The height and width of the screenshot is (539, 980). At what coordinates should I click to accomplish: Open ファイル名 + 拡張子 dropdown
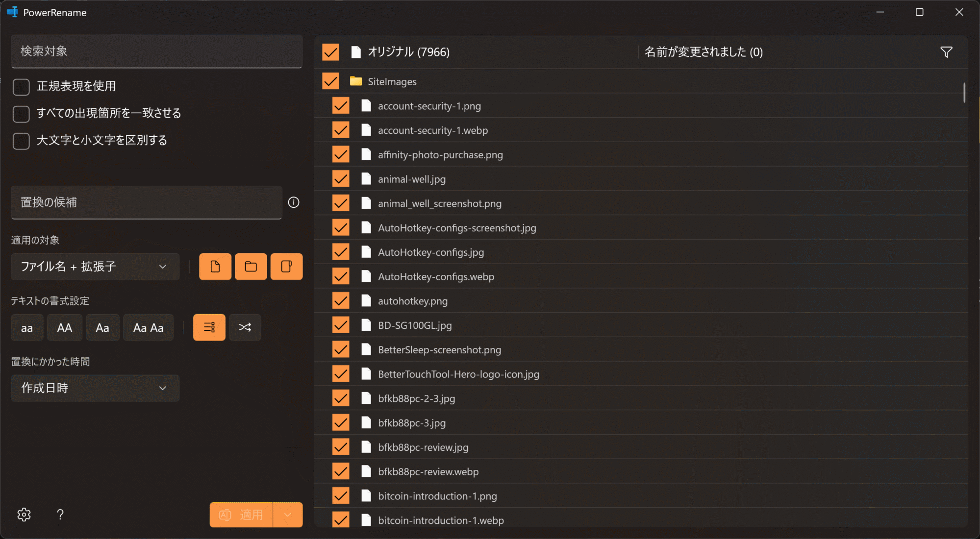point(95,267)
